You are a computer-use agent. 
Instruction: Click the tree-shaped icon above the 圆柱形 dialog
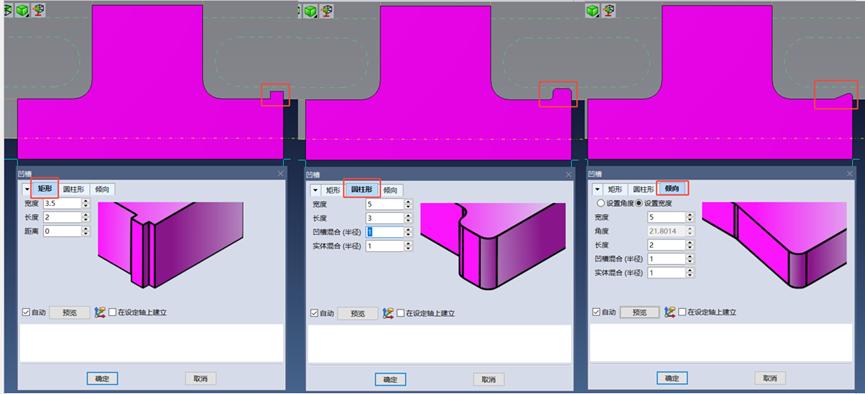[327, 10]
